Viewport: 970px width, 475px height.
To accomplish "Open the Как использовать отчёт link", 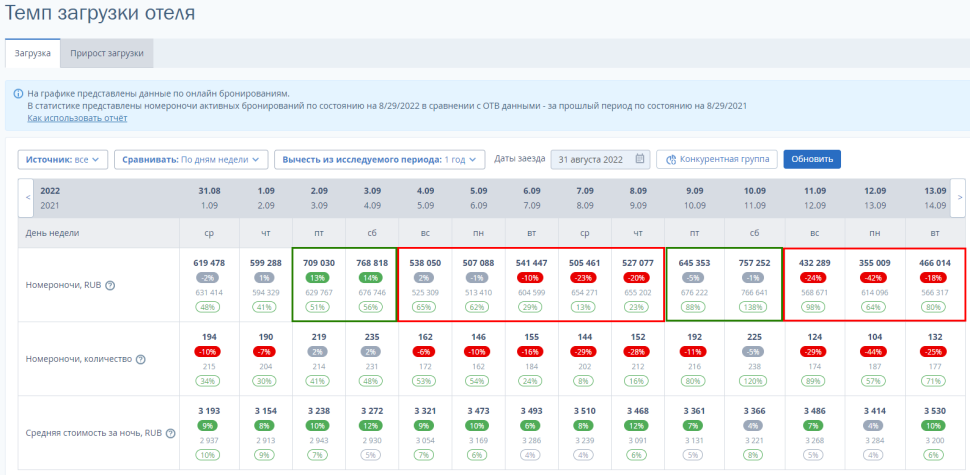I will point(77,118).
